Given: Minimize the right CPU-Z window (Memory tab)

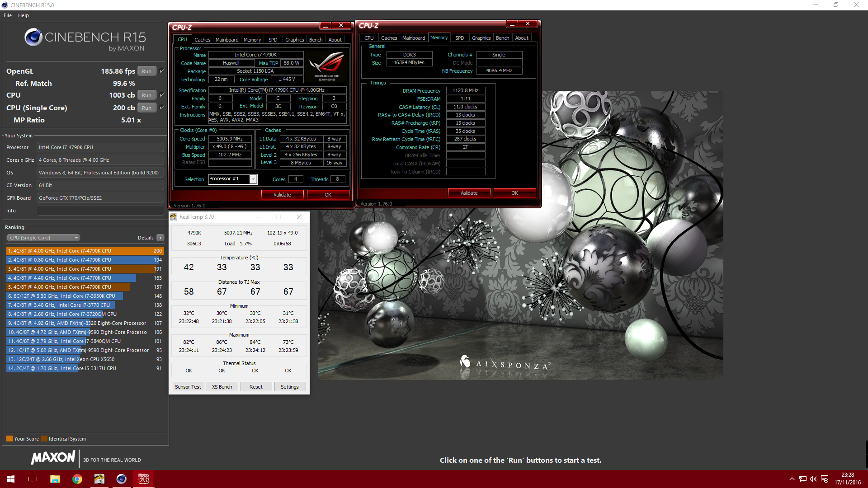Looking at the screenshot, I should point(512,24).
